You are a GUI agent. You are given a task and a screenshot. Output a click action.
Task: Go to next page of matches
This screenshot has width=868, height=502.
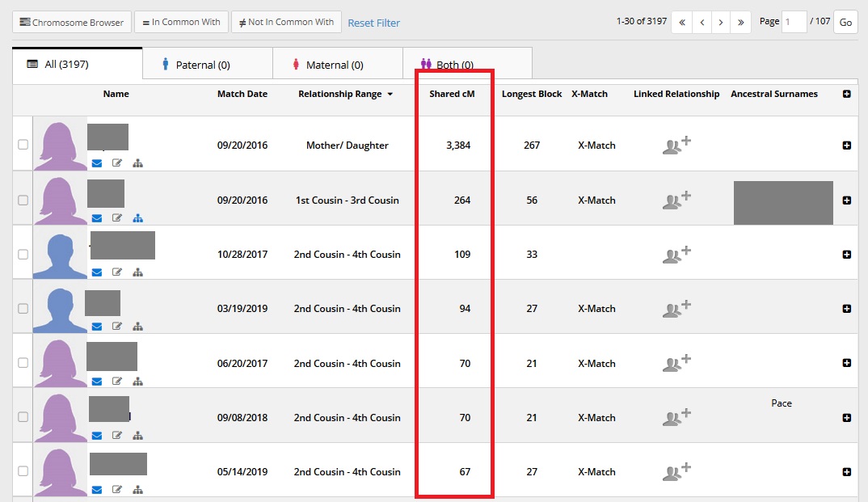pos(721,23)
